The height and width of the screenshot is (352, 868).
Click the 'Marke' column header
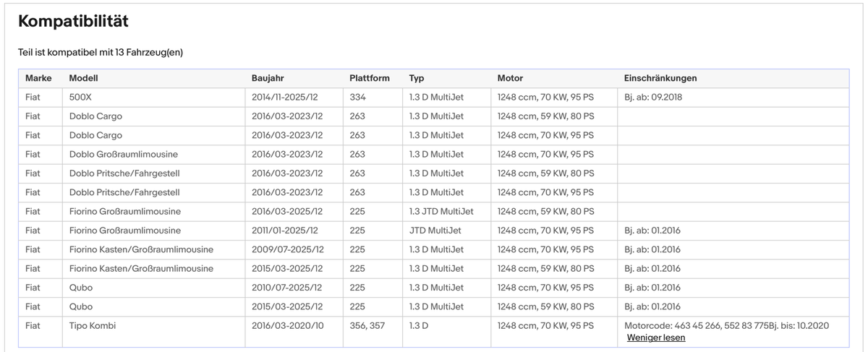coord(38,78)
